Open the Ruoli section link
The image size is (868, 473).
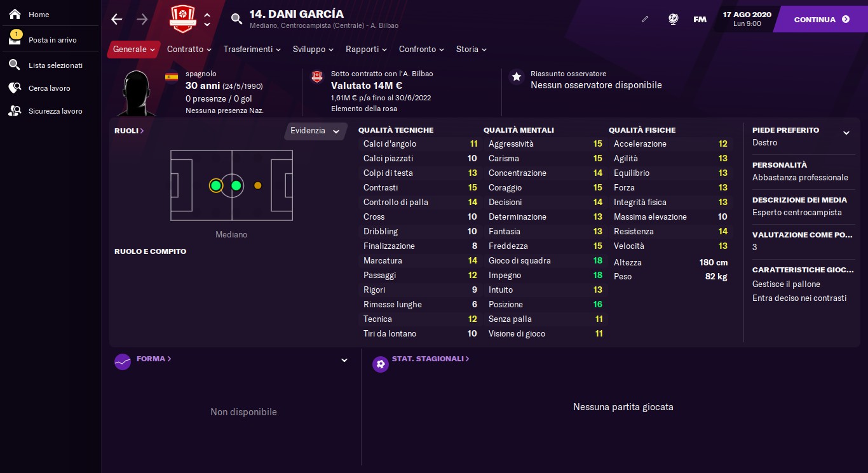(129, 131)
